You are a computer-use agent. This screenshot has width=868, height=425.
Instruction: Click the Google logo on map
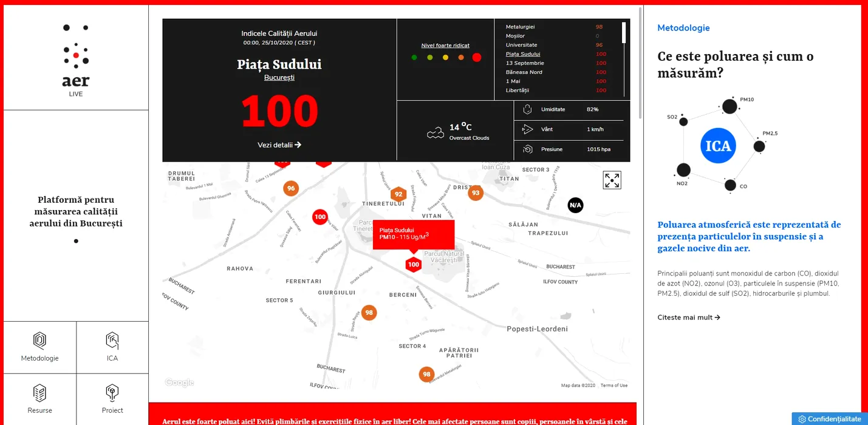[180, 382]
